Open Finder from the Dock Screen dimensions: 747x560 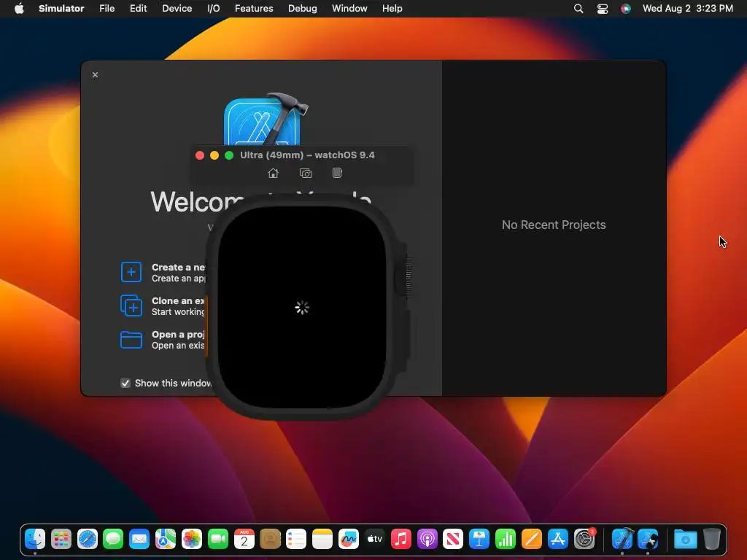pyautogui.click(x=35, y=539)
